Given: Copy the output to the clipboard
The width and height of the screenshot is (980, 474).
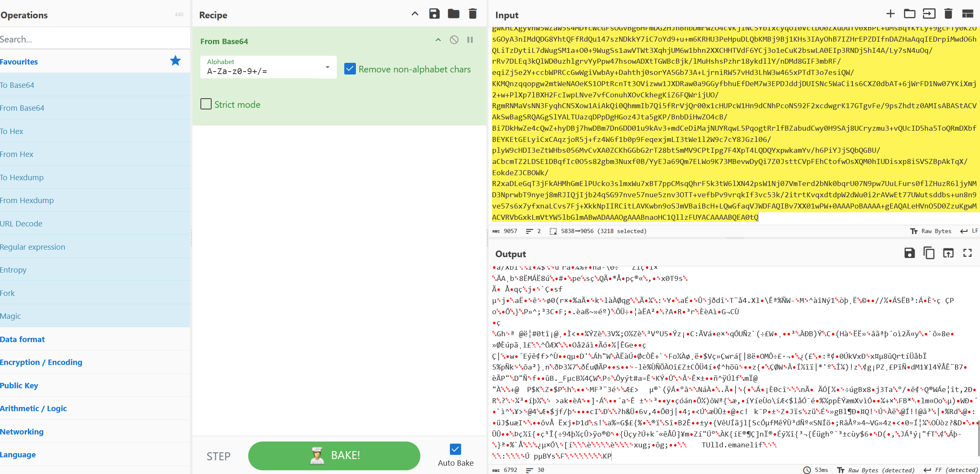Looking at the screenshot, I should 928,253.
